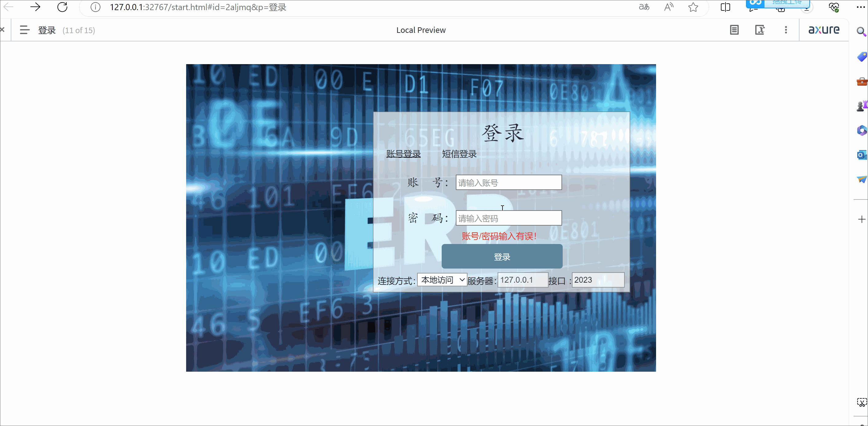868x426 pixels.
Task: Toggle browser split screen view
Action: coord(725,7)
